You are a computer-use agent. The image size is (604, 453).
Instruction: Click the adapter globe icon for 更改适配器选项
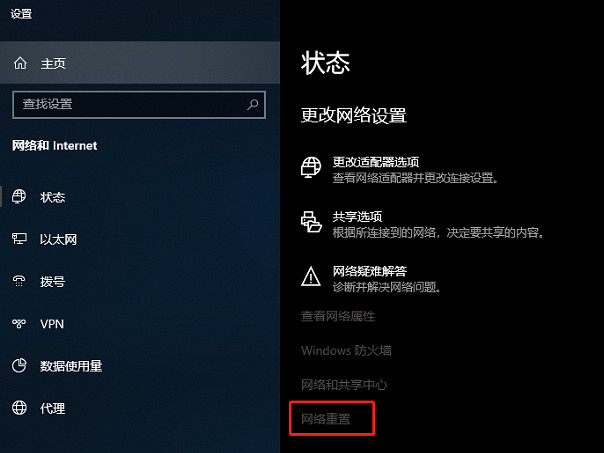[311, 167]
